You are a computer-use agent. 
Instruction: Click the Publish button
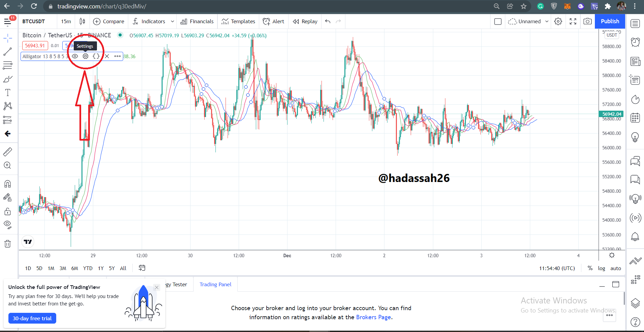point(610,21)
